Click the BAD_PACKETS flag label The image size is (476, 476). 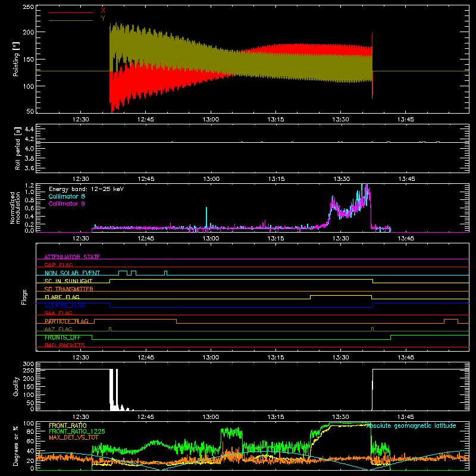pos(65,345)
